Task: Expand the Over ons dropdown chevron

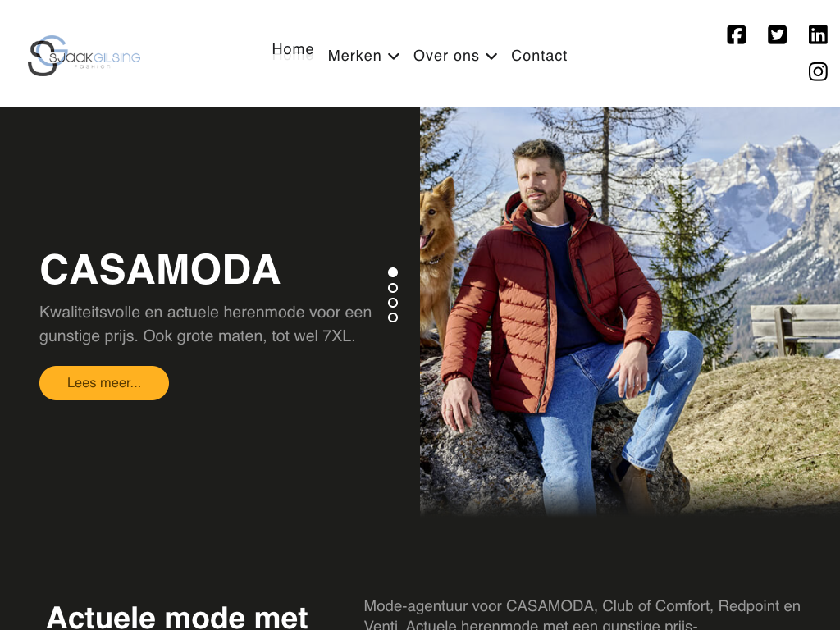Action: pyautogui.click(x=492, y=57)
